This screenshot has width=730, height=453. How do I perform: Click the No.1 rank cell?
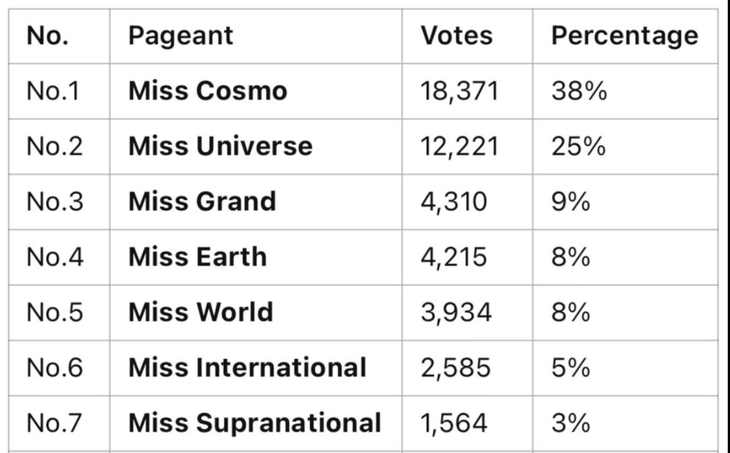(x=52, y=91)
